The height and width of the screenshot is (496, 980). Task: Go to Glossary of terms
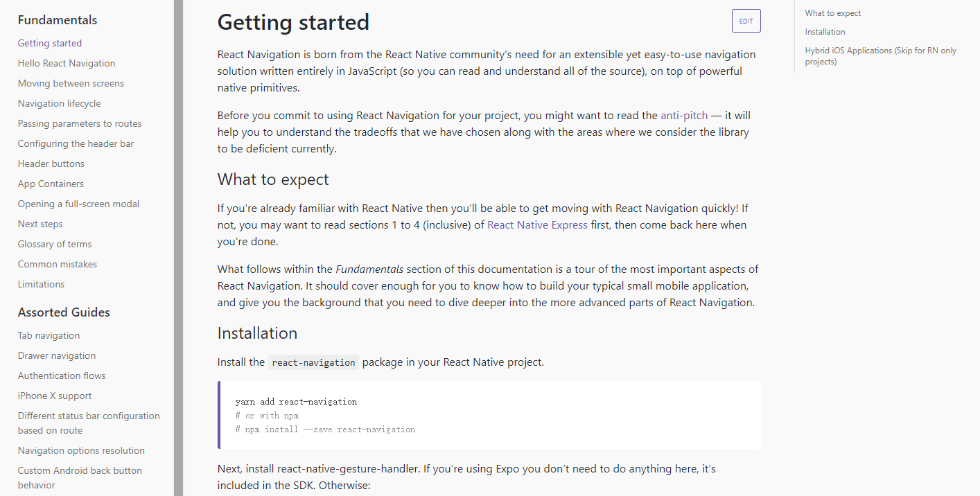55,244
